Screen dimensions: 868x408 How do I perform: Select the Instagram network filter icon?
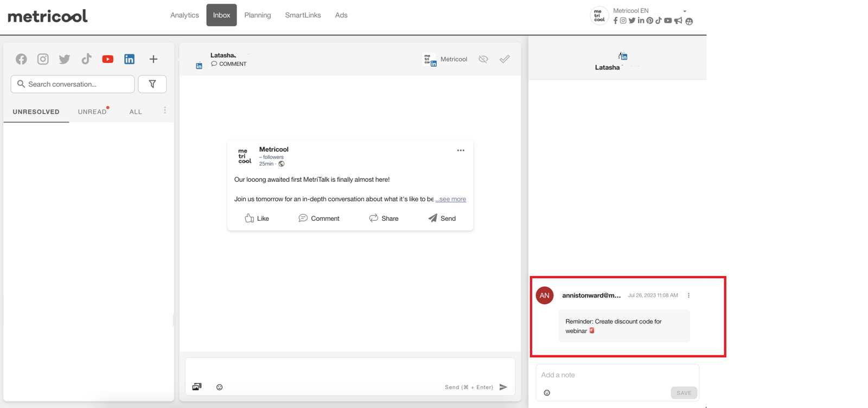tap(43, 59)
